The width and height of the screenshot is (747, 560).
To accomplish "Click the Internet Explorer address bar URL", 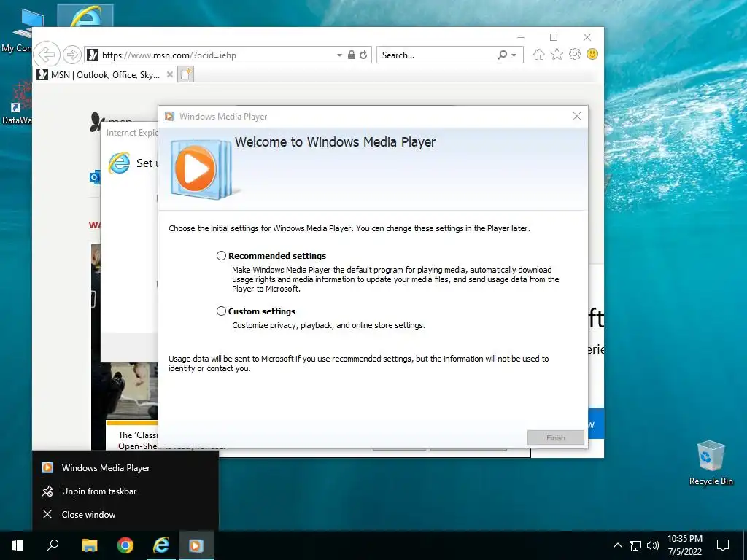I will [169, 55].
